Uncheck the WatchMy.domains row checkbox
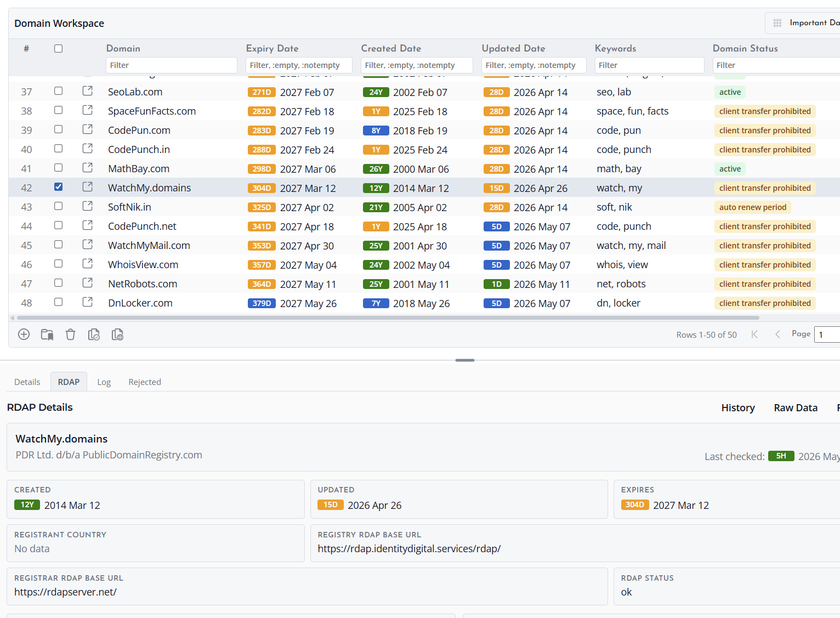This screenshot has height=618, width=840. pyautogui.click(x=59, y=187)
